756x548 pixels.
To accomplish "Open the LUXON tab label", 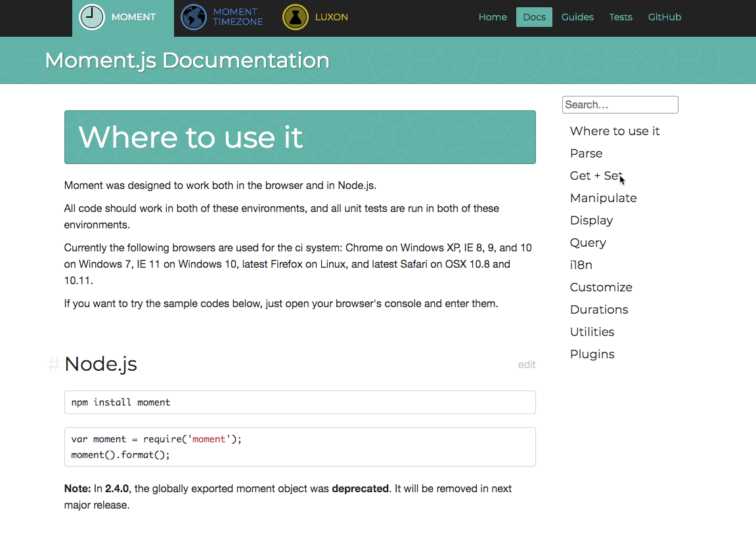I will coord(331,17).
